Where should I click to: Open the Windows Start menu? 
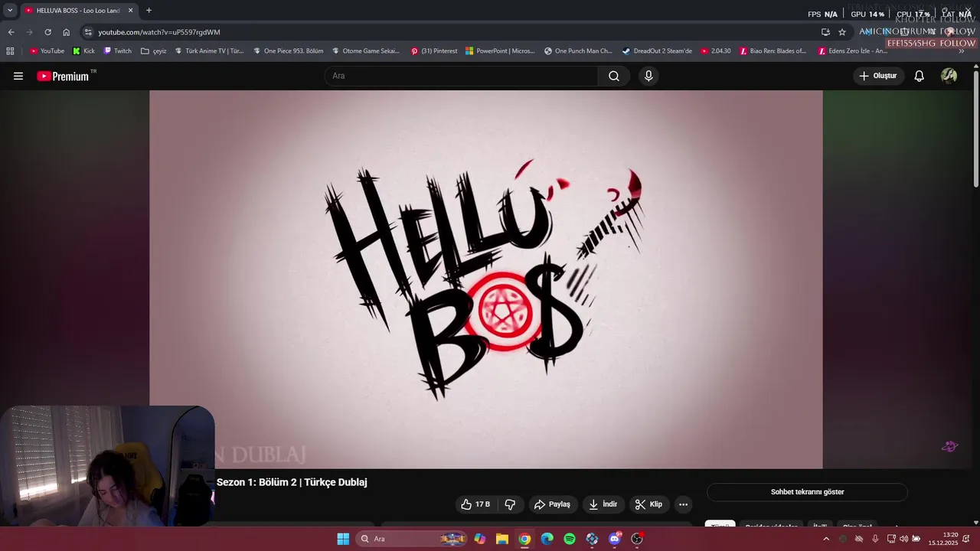[x=343, y=539]
